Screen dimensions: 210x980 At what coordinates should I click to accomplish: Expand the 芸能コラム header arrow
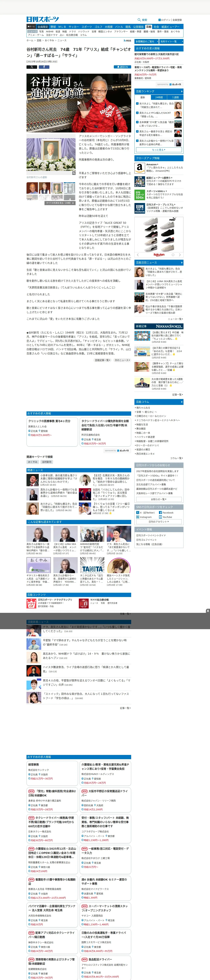coord(182,402)
